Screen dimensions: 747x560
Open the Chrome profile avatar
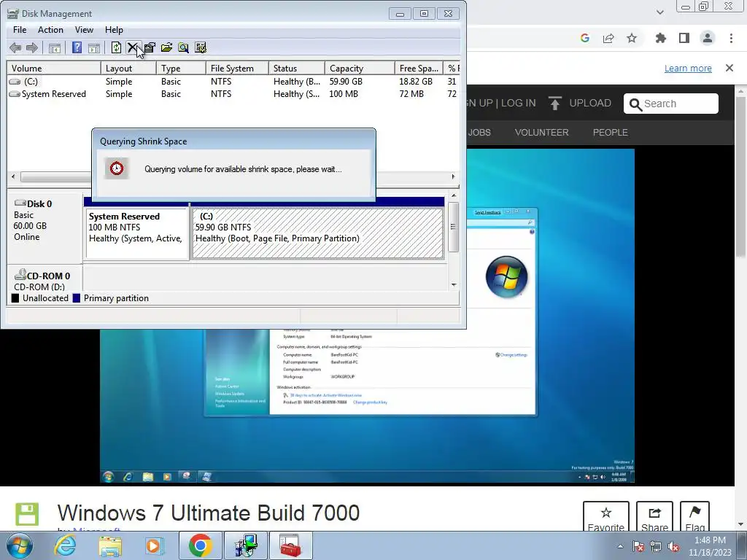tap(708, 38)
